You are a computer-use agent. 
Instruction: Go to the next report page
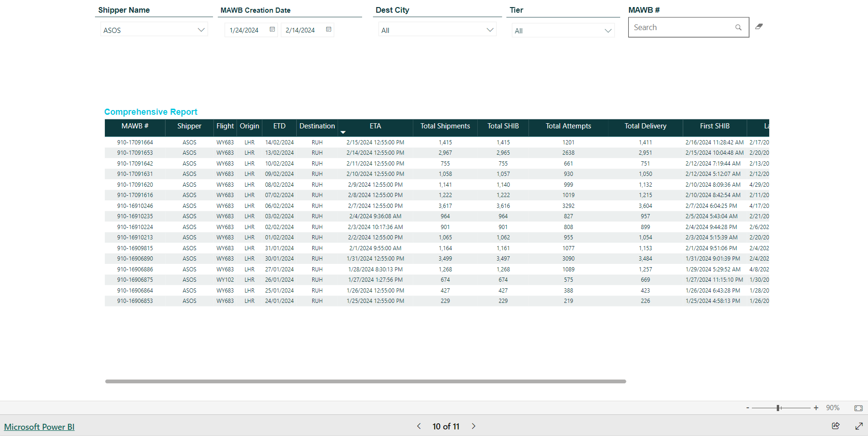point(473,426)
